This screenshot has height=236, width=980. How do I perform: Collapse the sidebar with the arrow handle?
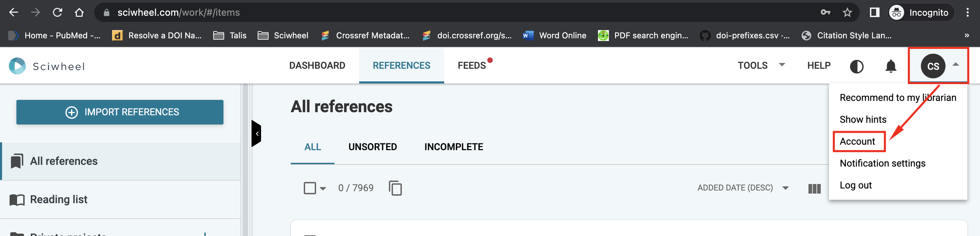[256, 134]
